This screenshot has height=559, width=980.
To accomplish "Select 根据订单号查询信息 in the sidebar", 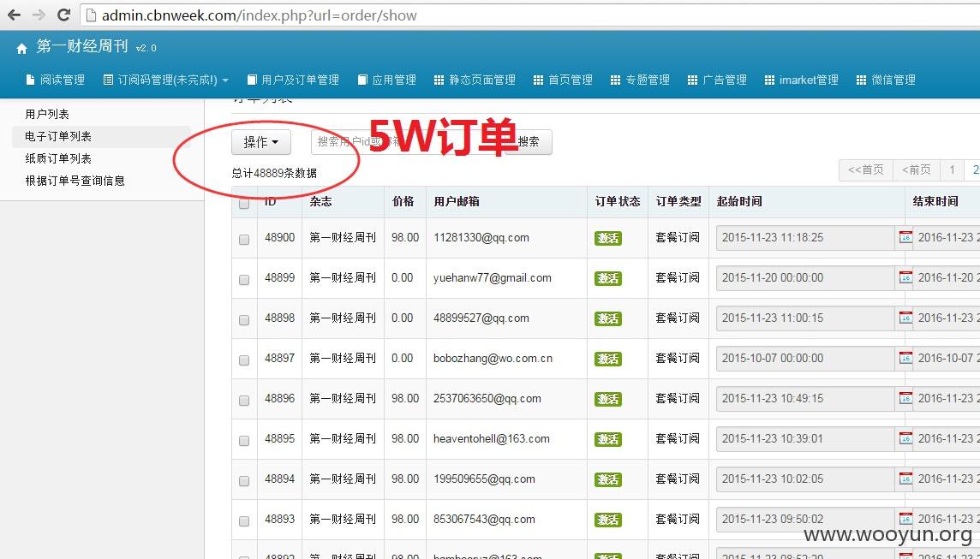I will click(x=75, y=181).
